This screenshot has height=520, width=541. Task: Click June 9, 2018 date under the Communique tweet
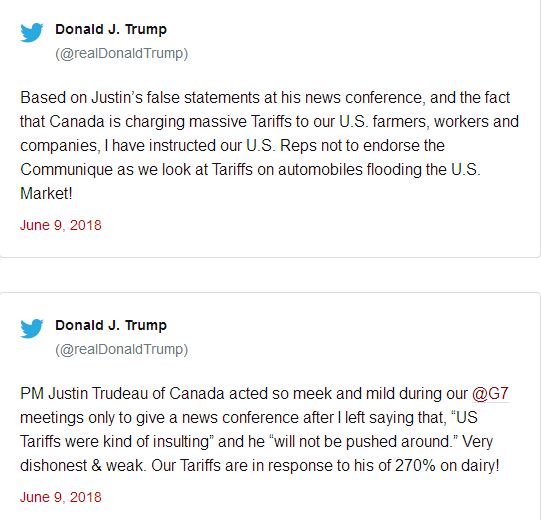tap(61, 225)
